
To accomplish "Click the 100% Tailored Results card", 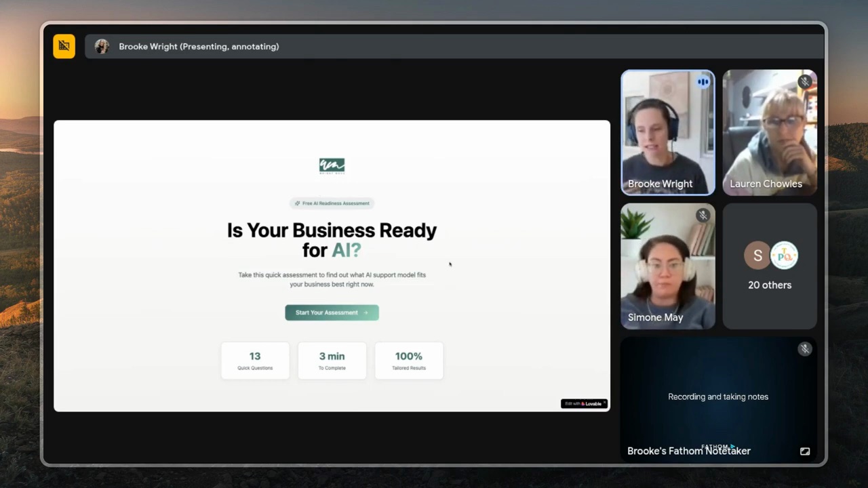I will [409, 361].
